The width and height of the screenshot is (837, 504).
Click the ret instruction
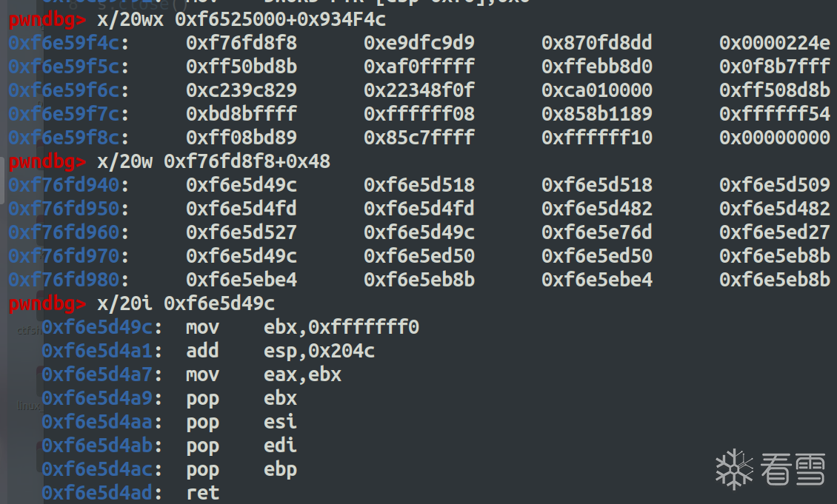202,493
